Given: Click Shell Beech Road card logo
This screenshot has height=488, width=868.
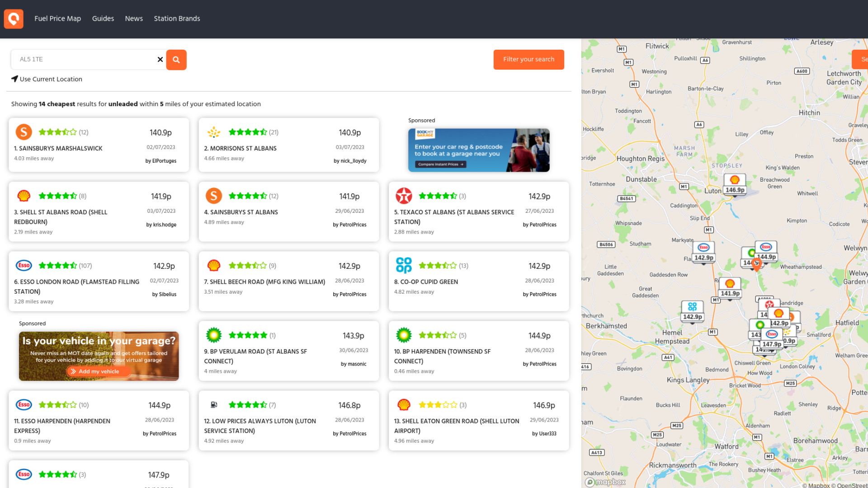Looking at the screenshot, I should click(214, 265).
